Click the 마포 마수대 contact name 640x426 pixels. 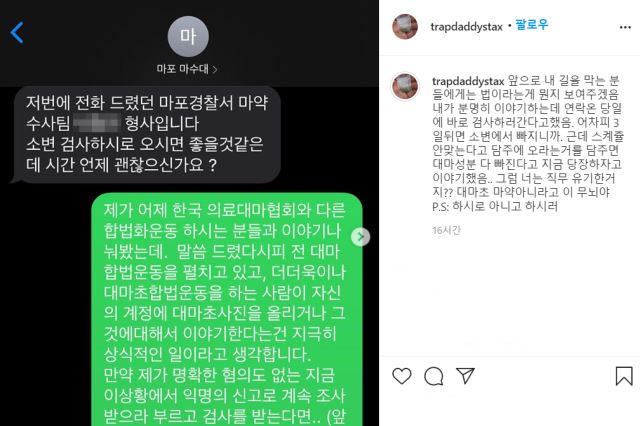click(x=183, y=69)
